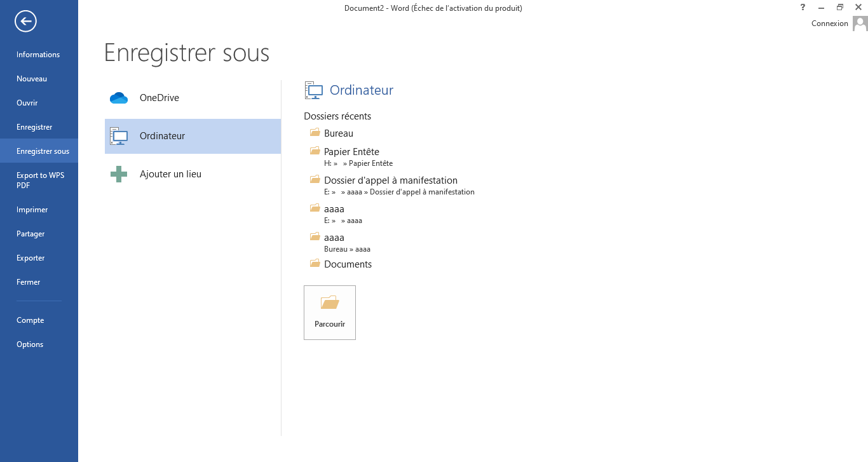Select Ordinateur as save location

pos(193,136)
